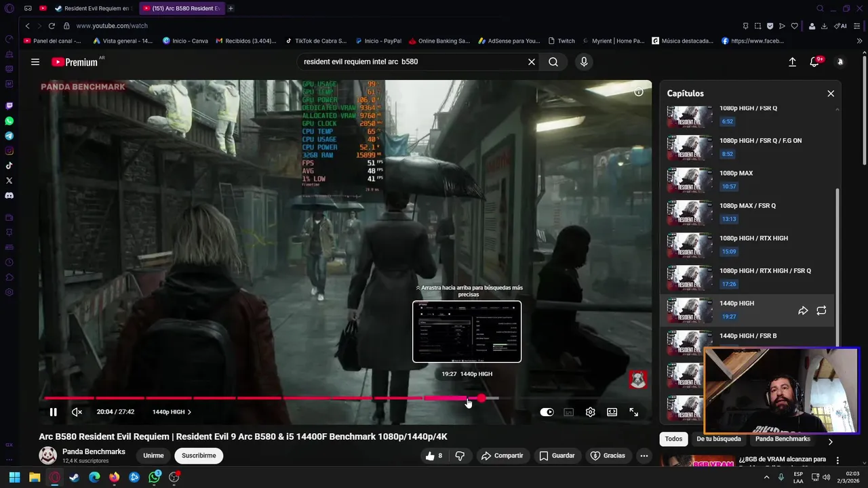The height and width of the screenshot is (488, 868).
Task: Switch to theater mode view
Action: [612, 412]
